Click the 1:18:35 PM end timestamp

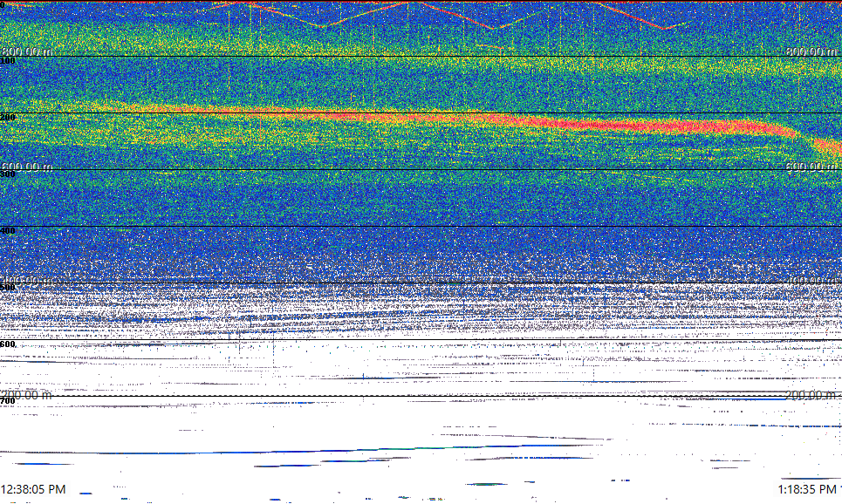point(807,489)
